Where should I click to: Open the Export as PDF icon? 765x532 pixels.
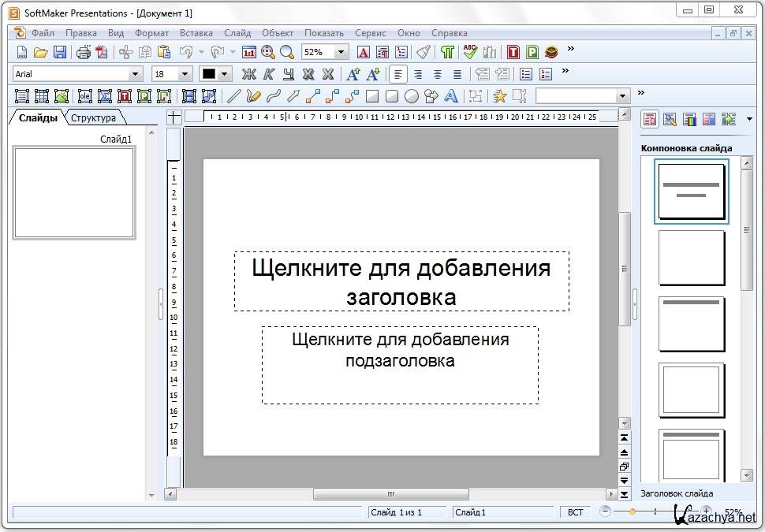pos(102,53)
